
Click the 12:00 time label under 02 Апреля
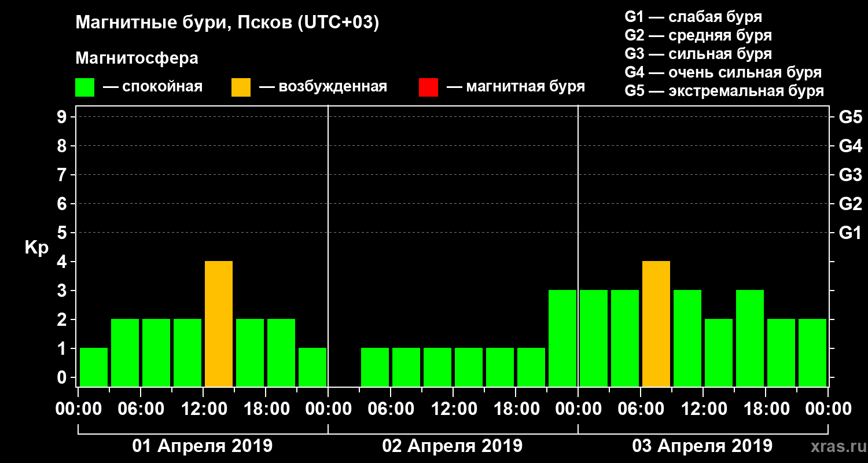[453, 409]
